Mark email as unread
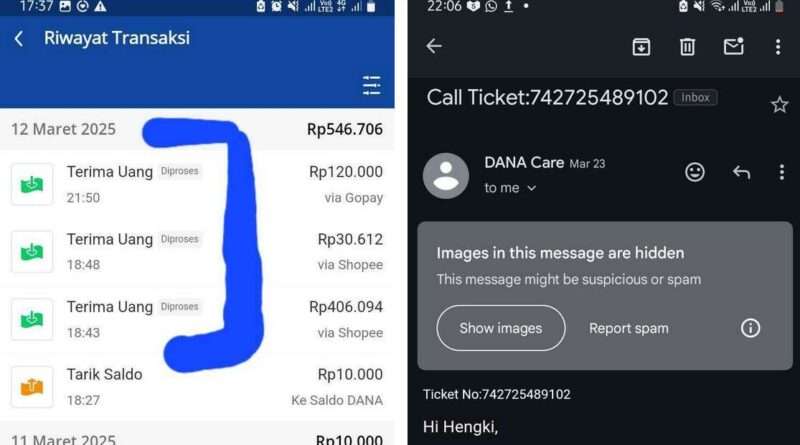The width and height of the screenshot is (800, 445). pyautogui.click(x=734, y=46)
